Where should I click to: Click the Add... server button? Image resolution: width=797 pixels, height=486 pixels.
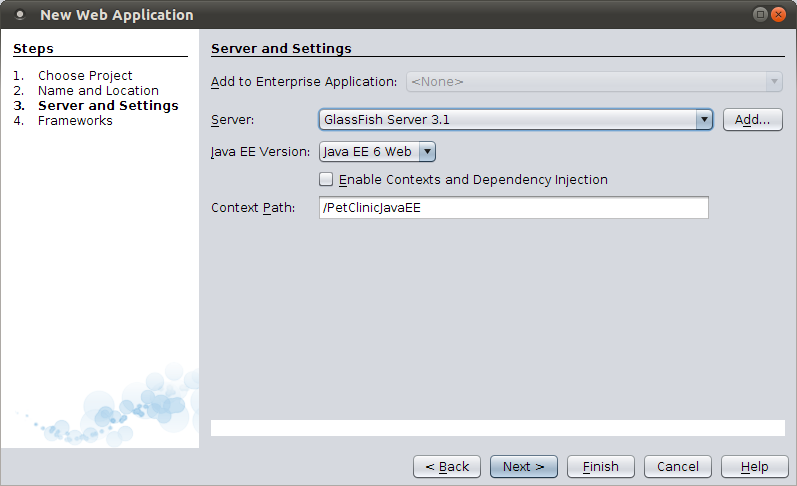click(752, 120)
